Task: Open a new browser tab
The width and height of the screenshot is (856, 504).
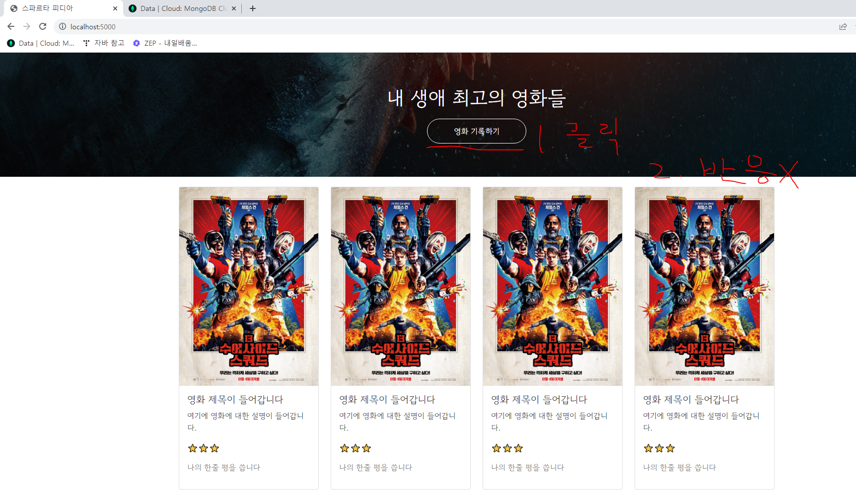Action: [253, 8]
